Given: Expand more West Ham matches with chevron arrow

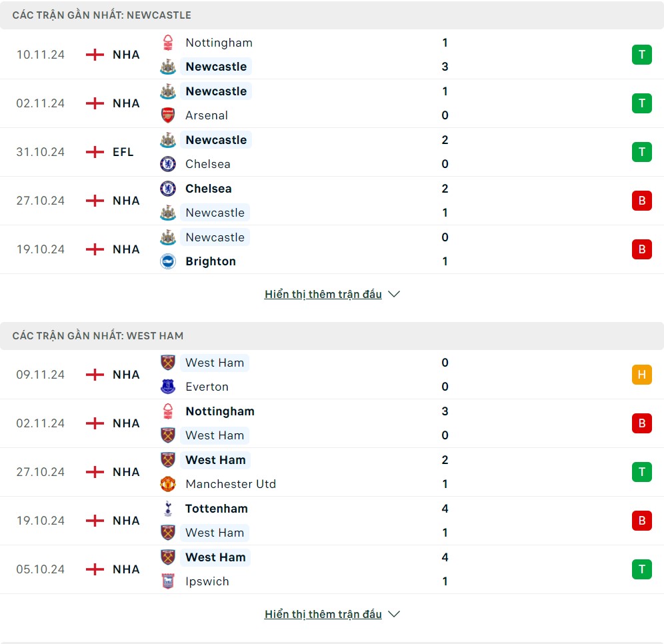Looking at the screenshot, I should tap(394, 614).
